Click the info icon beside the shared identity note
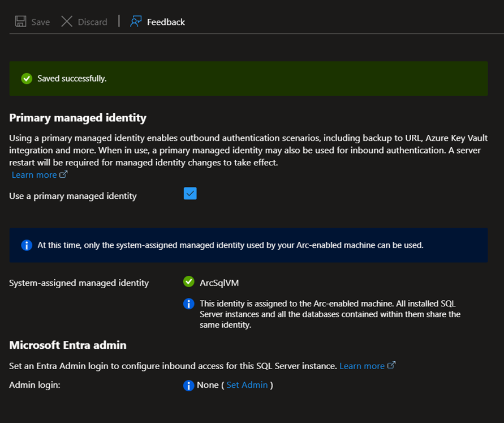Screen dimensions: 504x423 point(189,304)
